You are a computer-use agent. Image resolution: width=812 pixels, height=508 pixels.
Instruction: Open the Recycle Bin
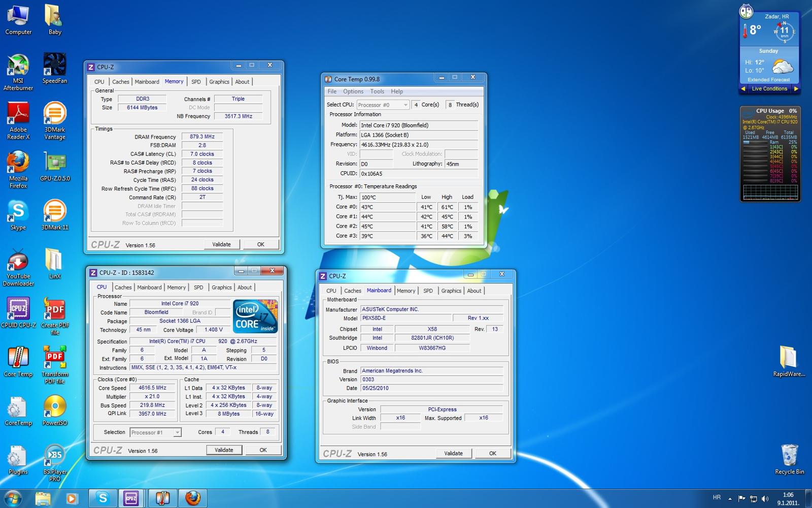pyautogui.click(x=789, y=460)
